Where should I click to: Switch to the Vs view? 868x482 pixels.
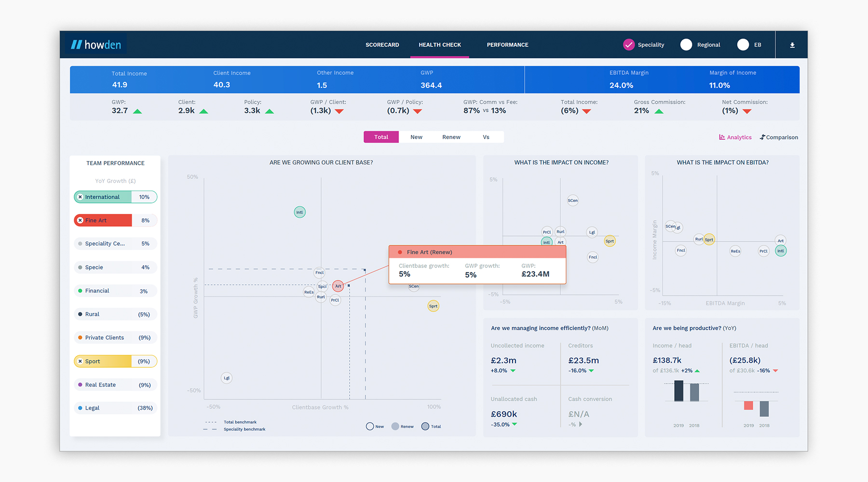pyautogui.click(x=486, y=137)
